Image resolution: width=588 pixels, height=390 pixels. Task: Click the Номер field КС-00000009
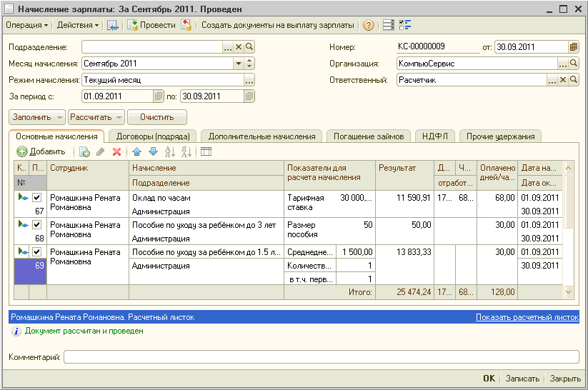[438, 47]
